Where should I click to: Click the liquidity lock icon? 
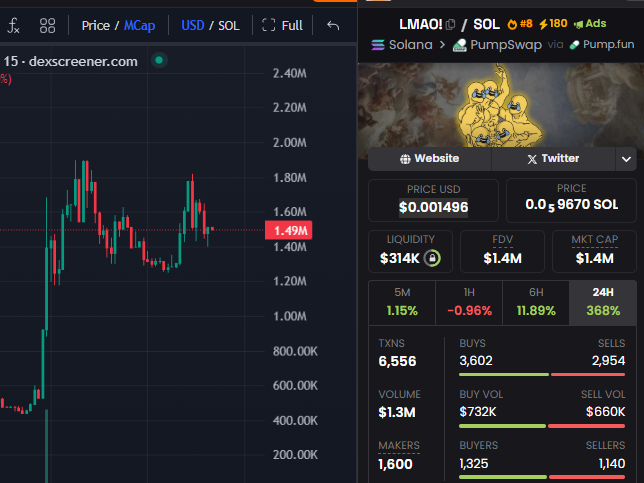(432, 258)
